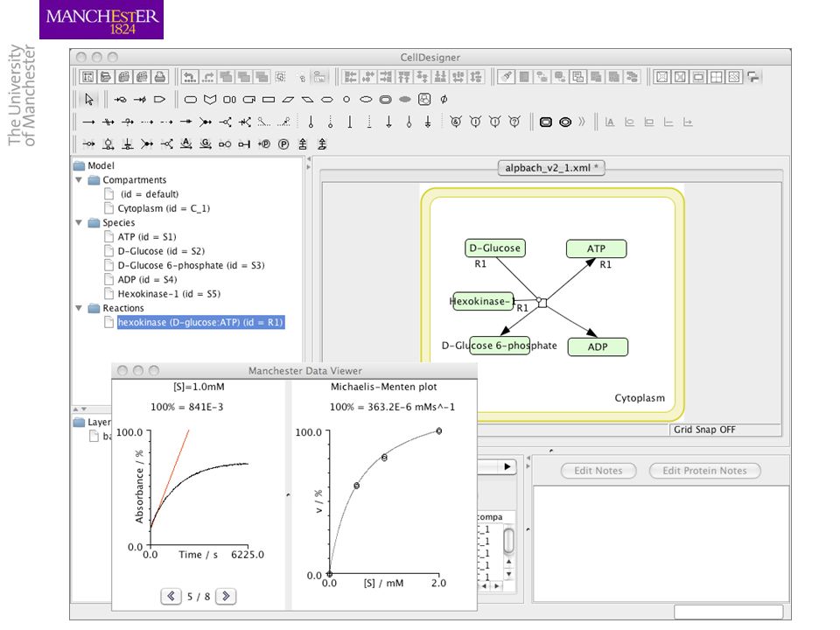Viewport: 840px width, 630px height.
Task: Select the Ion small circle species
Action: pos(346,100)
